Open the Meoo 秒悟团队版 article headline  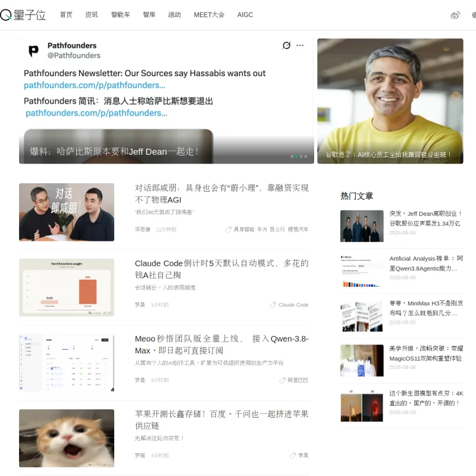click(x=221, y=345)
